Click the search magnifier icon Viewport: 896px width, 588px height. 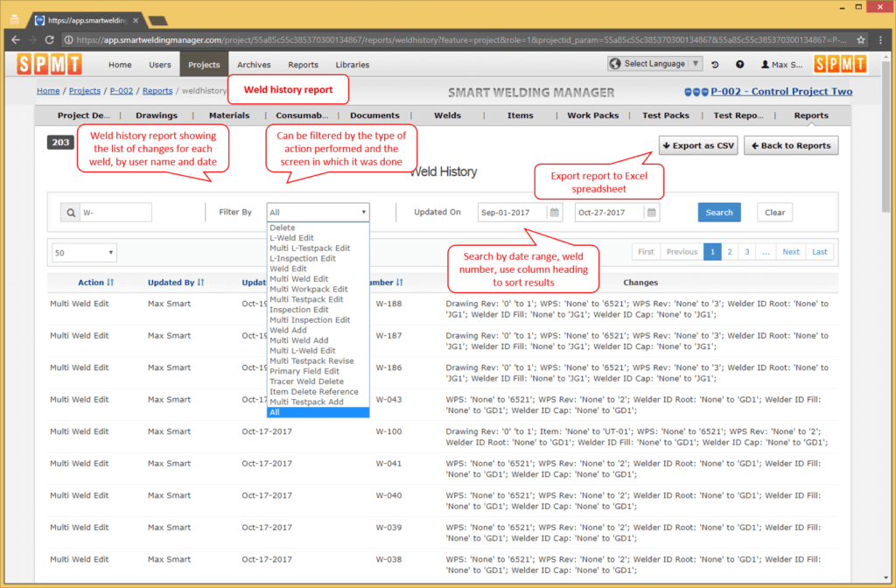[71, 213]
